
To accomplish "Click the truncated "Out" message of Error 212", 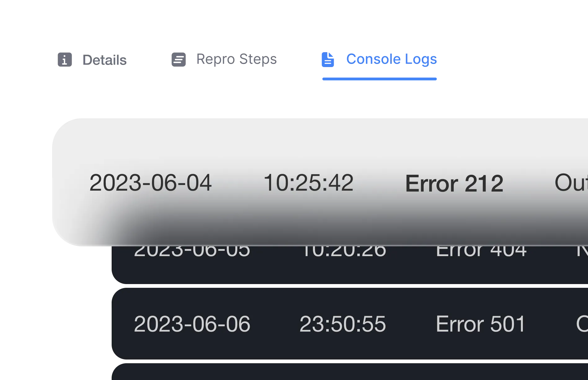I will click(571, 183).
